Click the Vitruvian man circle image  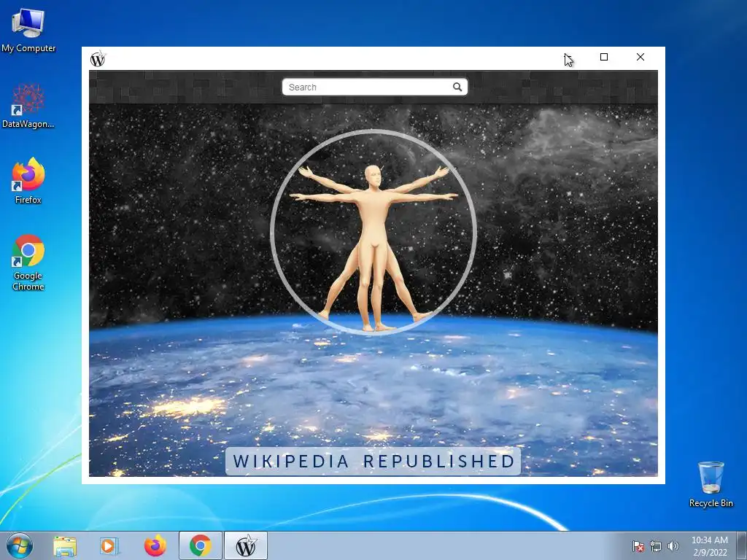pyautogui.click(x=373, y=232)
